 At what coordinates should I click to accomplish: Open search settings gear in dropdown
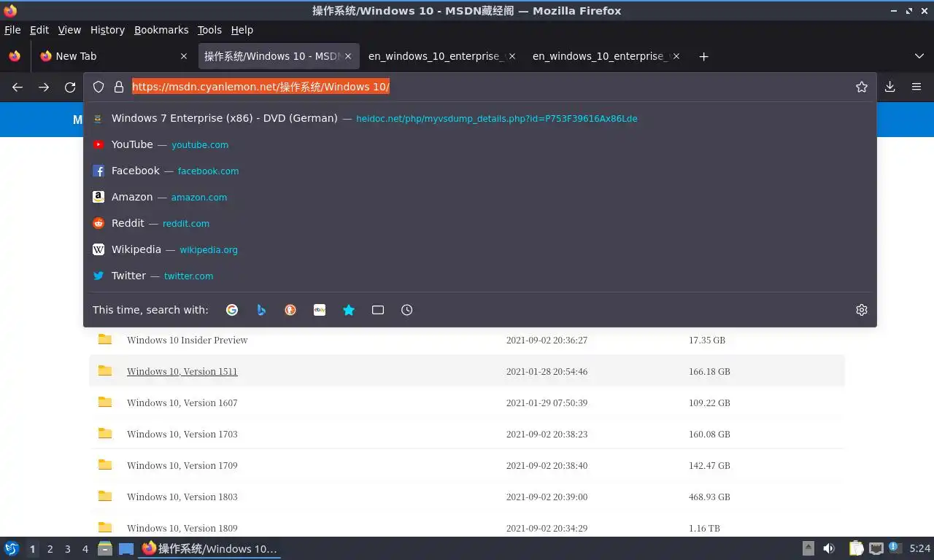tap(862, 310)
